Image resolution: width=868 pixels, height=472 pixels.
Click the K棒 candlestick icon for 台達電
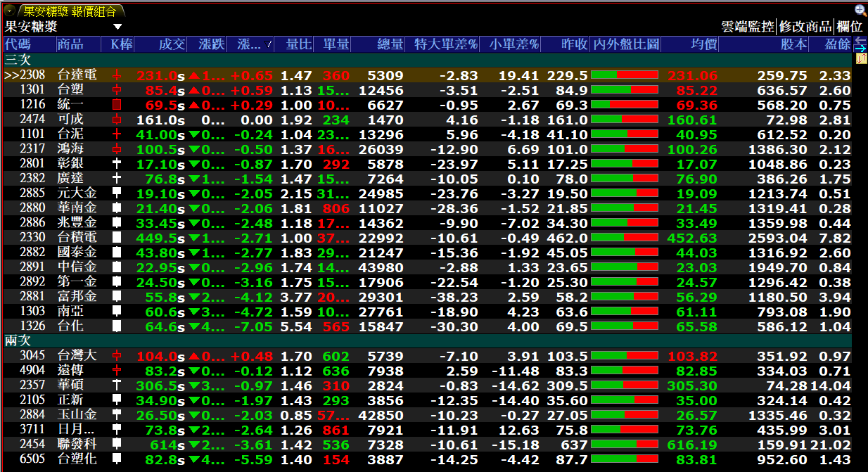pyautogui.click(x=117, y=75)
